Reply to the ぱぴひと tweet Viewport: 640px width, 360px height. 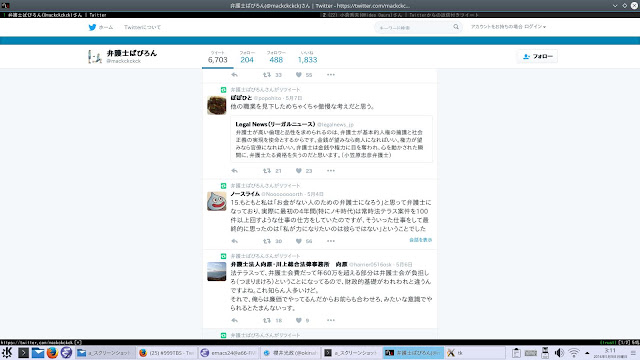click(x=234, y=171)
